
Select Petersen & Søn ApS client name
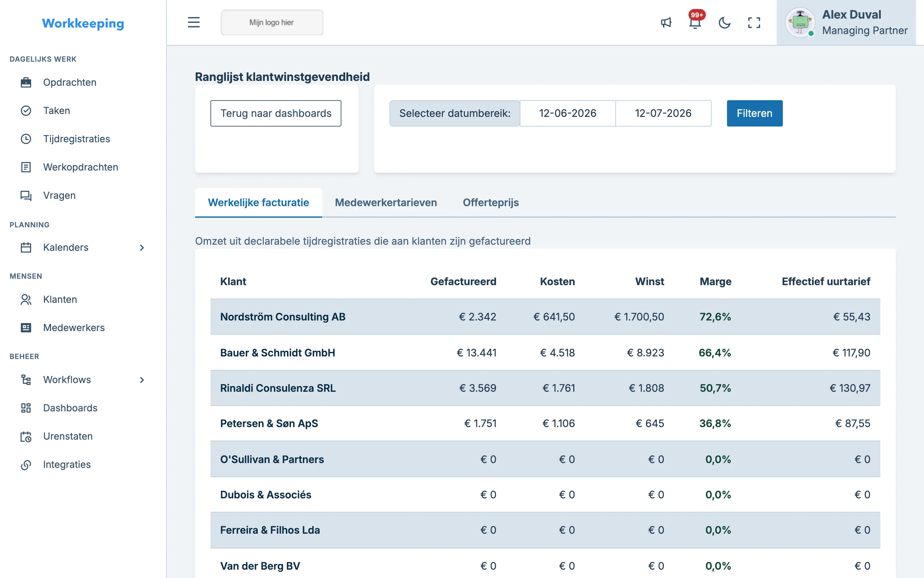[x=269, y=424]
